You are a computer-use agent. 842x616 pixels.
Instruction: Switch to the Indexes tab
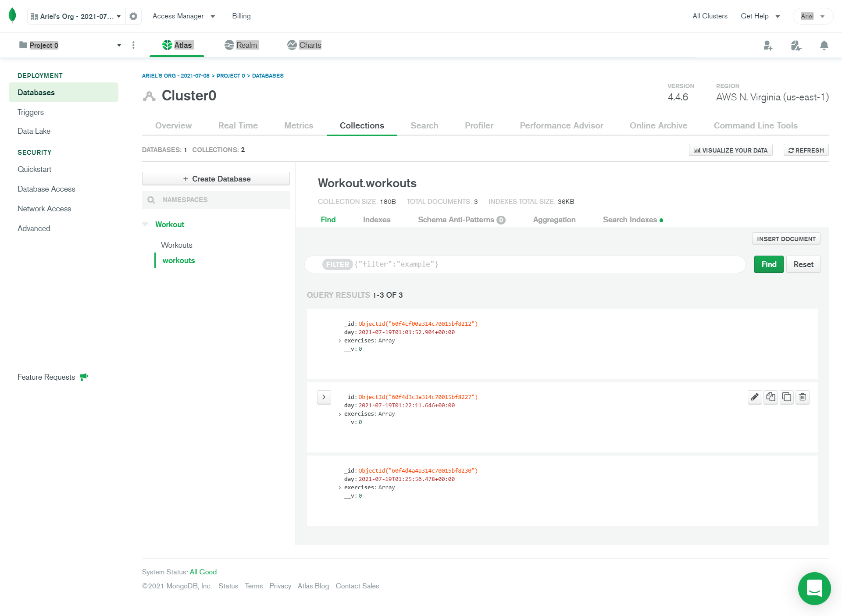(x=376, y=220)
